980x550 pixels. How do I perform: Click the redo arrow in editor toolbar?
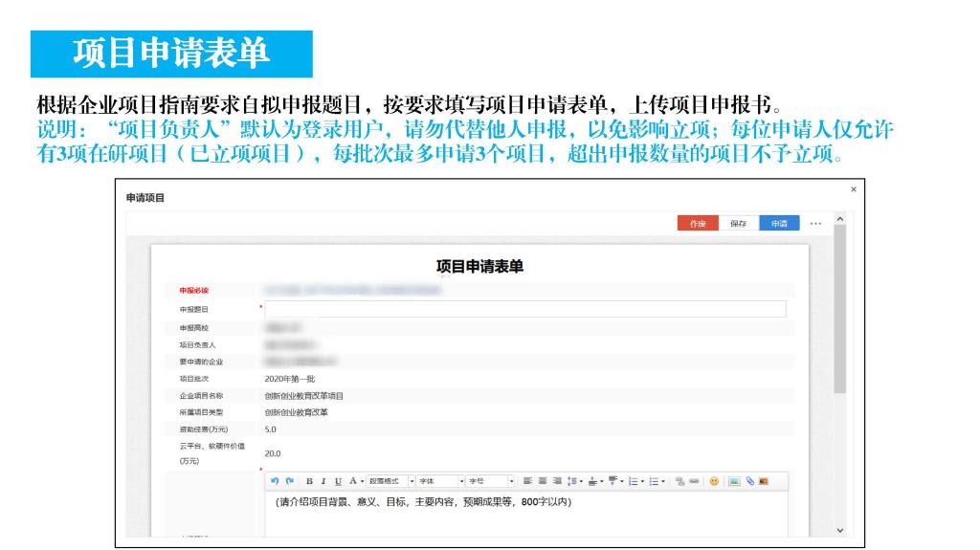[289, 480]
